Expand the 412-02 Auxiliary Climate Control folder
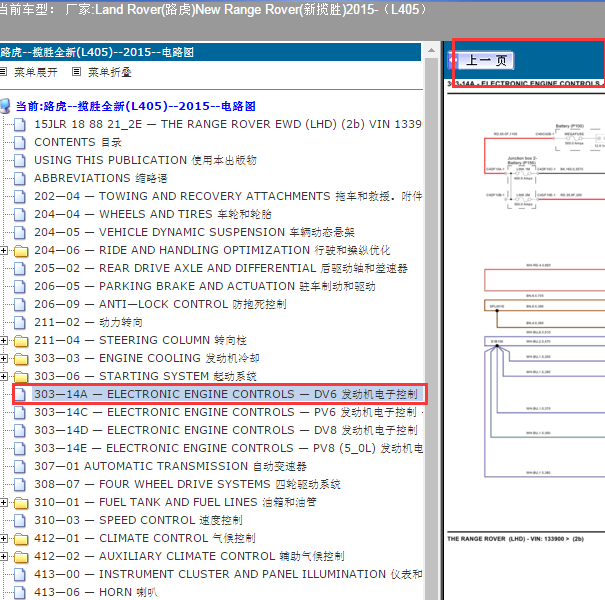 (3, 556)
